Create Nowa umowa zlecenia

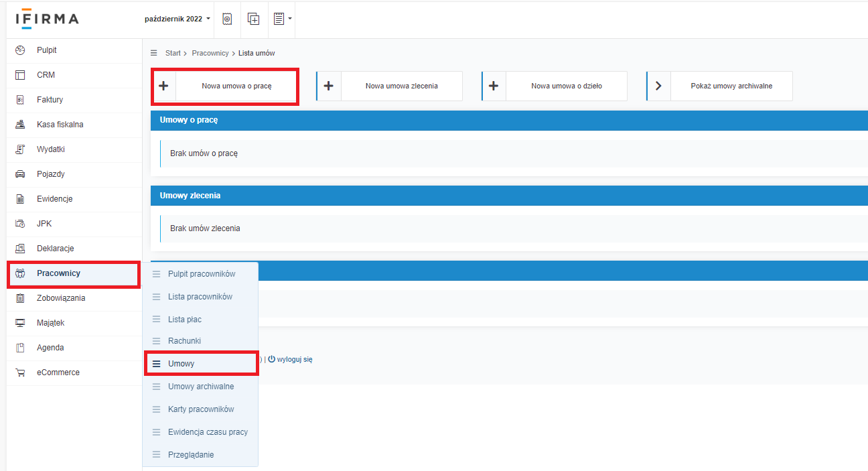[x=401, y=86]
